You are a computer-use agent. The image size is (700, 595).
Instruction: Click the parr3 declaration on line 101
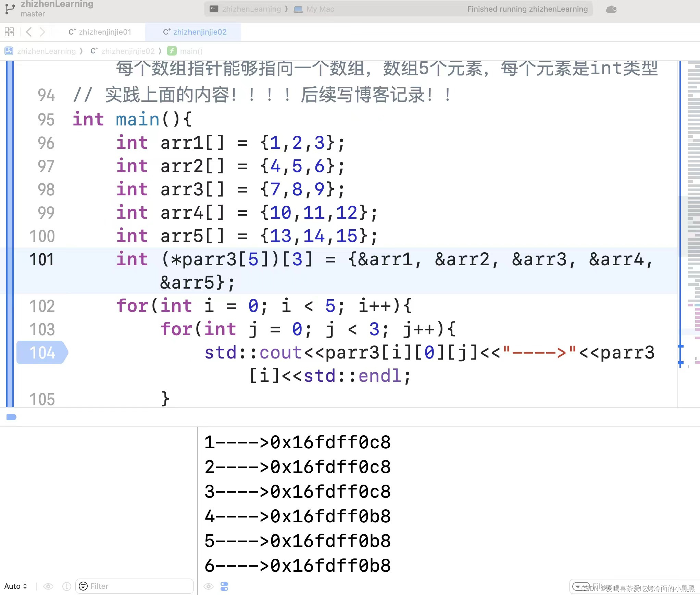(x=385, y=271)
